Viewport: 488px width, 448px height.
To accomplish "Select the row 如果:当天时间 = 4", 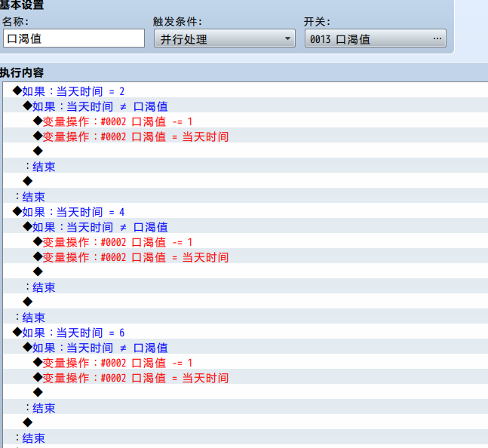I will click(x=245, y=211).
